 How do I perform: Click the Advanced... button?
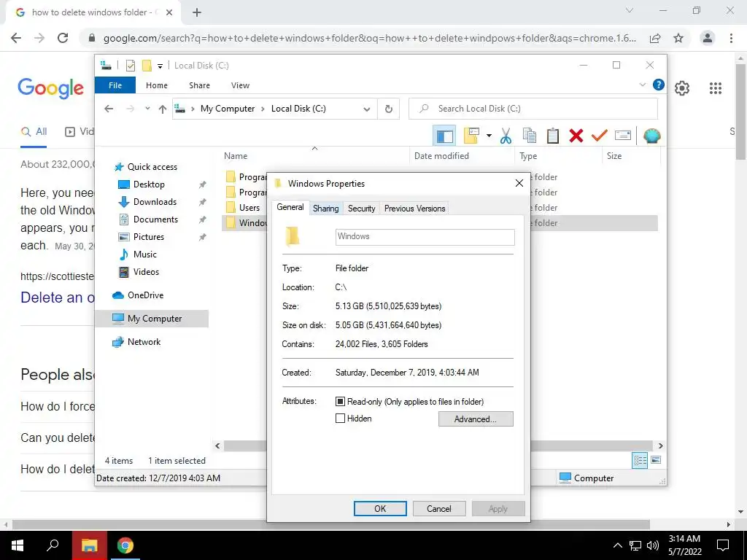(476, 419)
